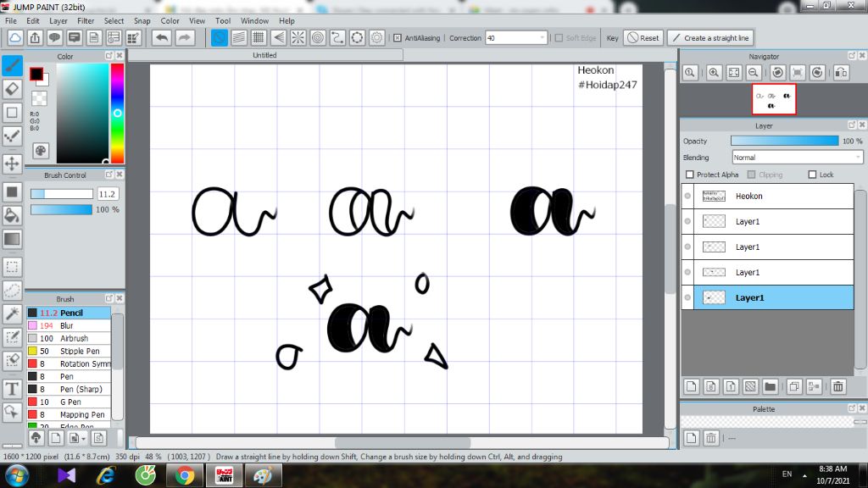This screenshot has height=488, width=868.
Task: Select the Lasso selection tool
Action: tap(12, 290)
